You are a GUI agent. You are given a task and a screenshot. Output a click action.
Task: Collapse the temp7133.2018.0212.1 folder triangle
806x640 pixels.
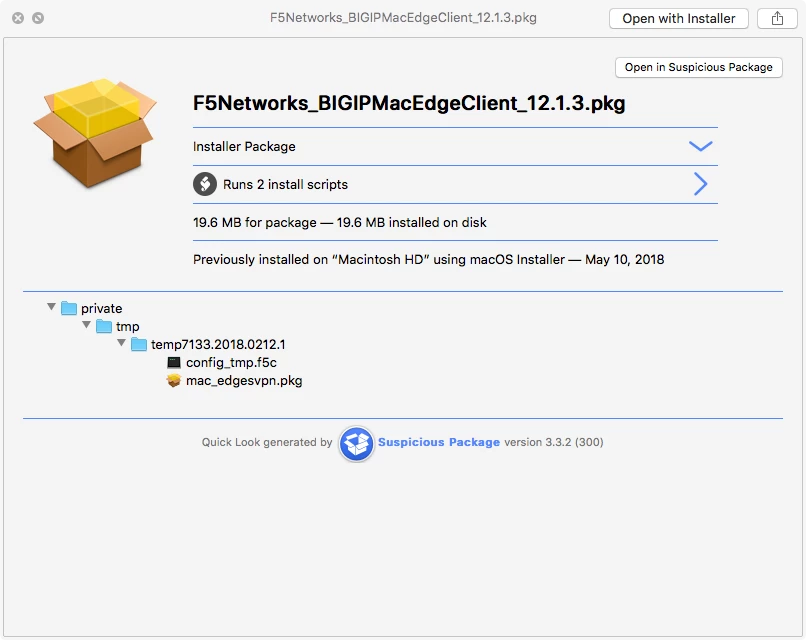click(x=121, y=343)
